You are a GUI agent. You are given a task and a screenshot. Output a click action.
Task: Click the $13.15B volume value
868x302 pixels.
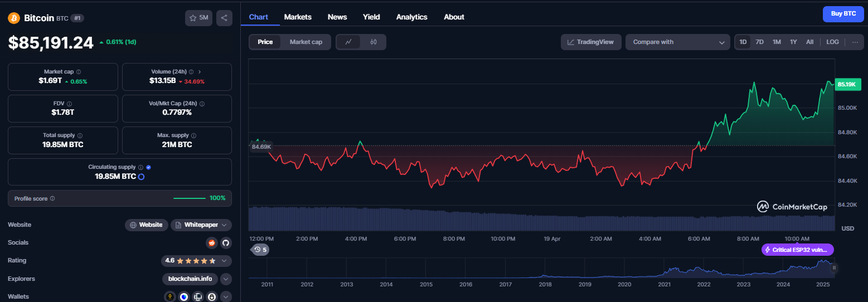[162, 81]
